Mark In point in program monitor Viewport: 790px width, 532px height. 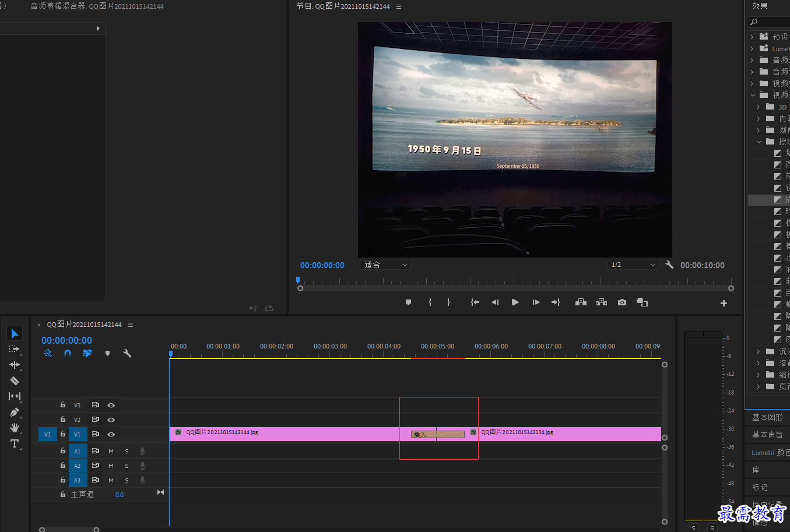point(430,302)
